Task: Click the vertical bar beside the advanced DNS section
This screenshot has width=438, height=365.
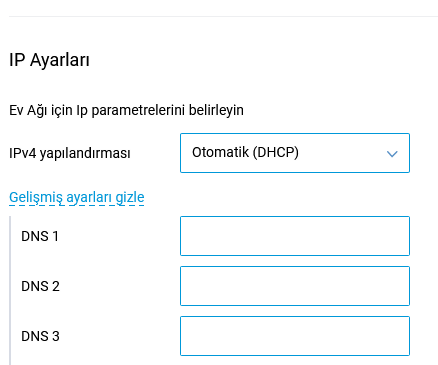Action: pyautogui.click(x=10, y=290)
